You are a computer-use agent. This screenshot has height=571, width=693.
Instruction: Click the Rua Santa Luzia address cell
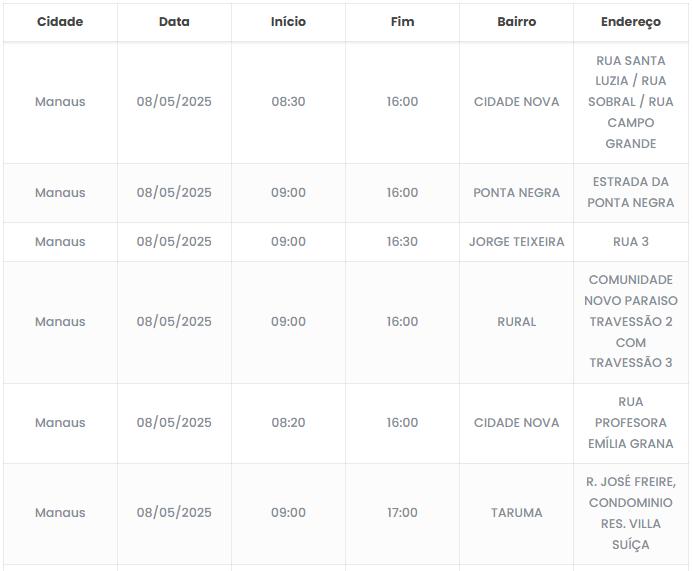(631, 102)
